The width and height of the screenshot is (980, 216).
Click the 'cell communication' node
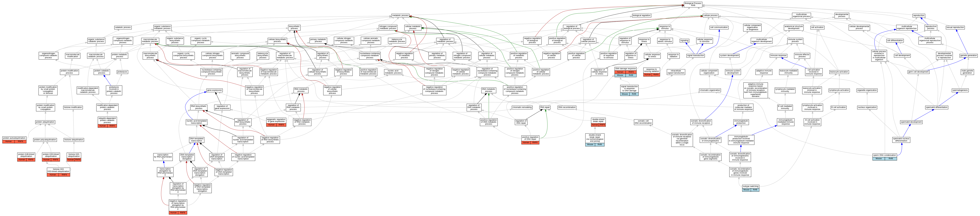pyautogui.click(x=719, y=27)
